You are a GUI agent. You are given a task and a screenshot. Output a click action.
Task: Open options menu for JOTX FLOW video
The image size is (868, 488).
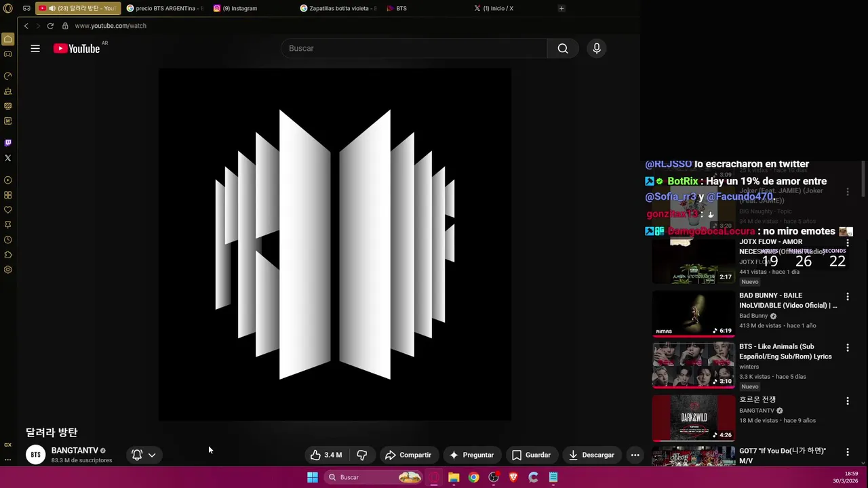(847, 243)
